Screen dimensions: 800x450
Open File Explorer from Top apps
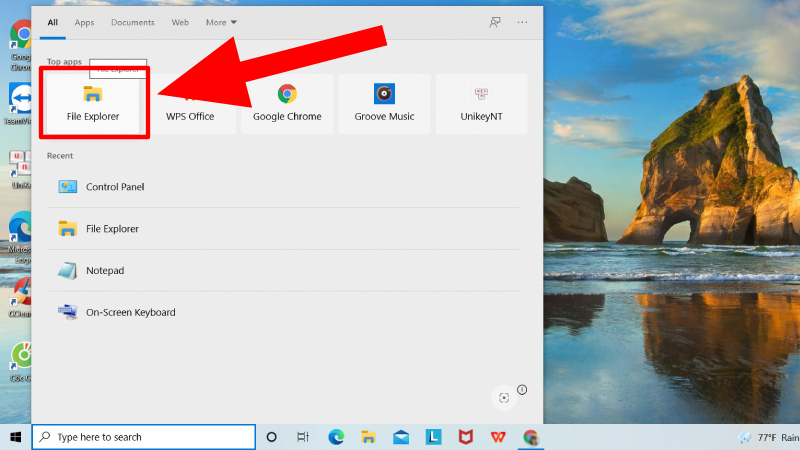pyautogui.click(x=93, y=104)
